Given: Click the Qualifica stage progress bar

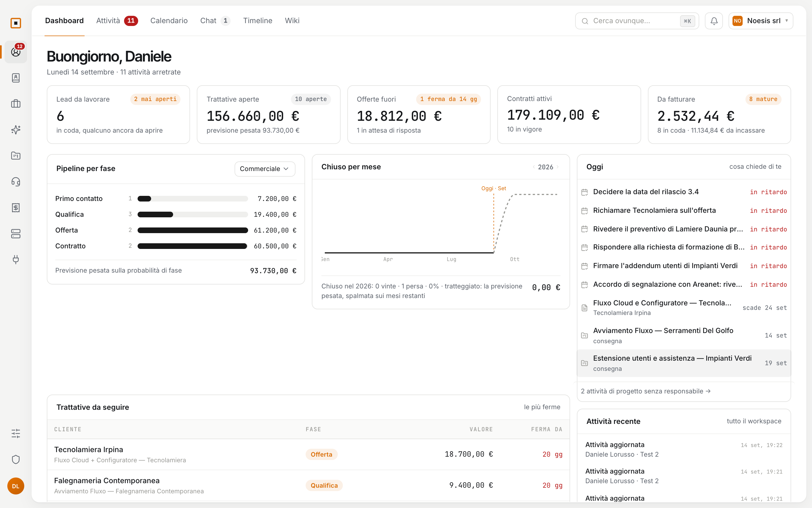Looking at the screenshot, I should [x=193, y=214].
